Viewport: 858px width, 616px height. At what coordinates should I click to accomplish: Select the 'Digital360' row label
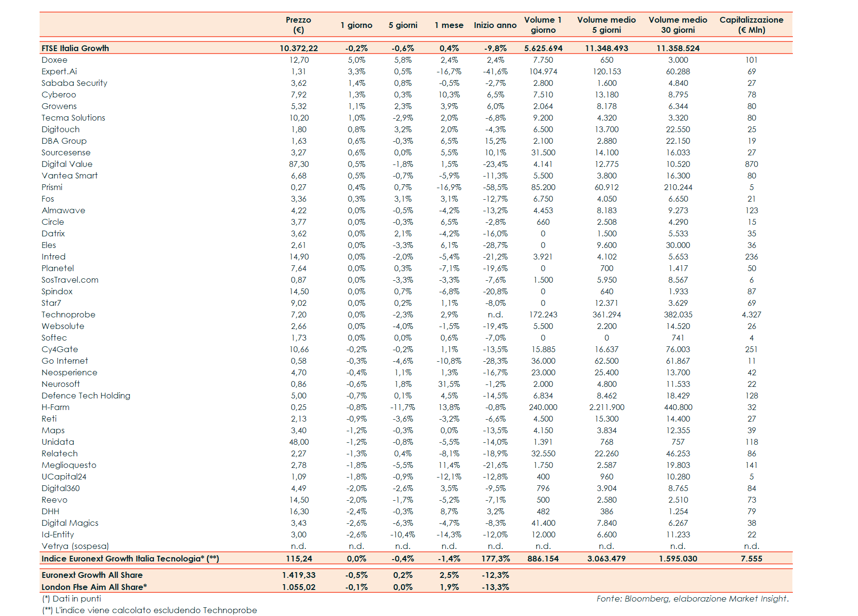pos(61,488)
